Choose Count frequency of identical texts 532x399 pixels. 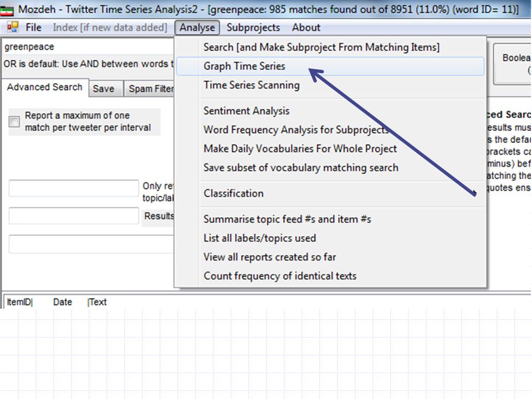(330, 276)
